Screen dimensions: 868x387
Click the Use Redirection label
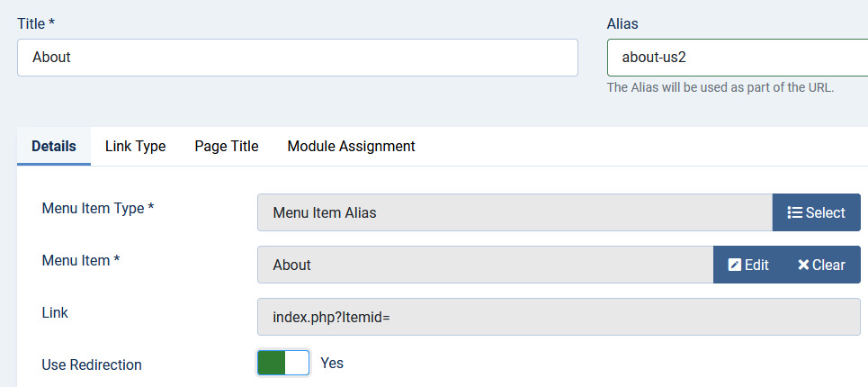coord(92,364)
